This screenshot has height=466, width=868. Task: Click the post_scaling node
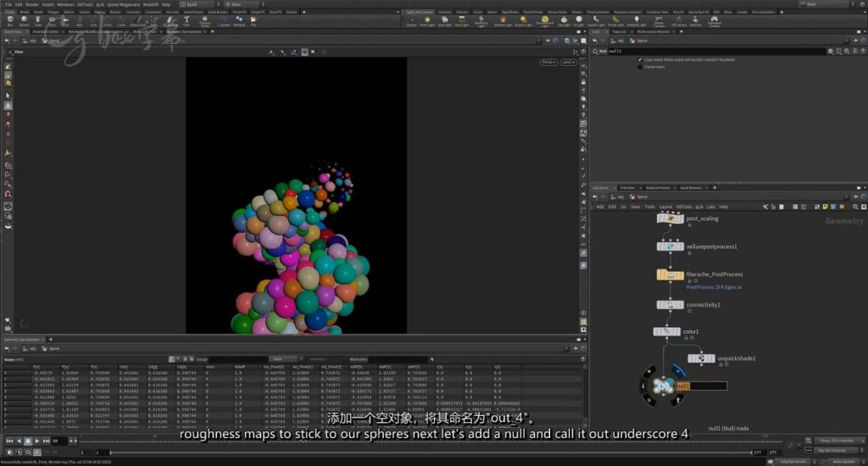670,219
